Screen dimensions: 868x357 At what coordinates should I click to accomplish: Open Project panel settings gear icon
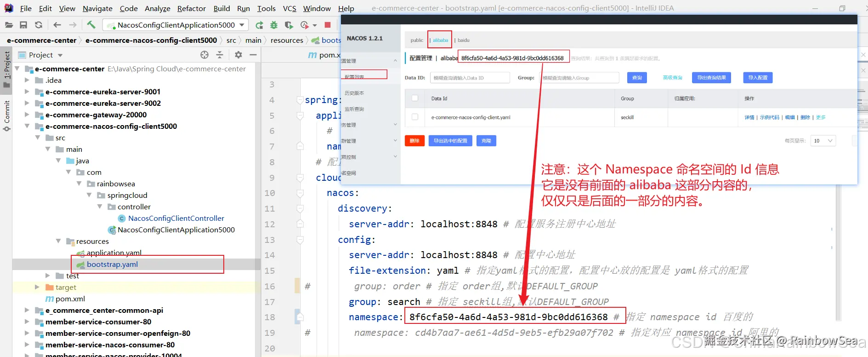pos(238,55)
